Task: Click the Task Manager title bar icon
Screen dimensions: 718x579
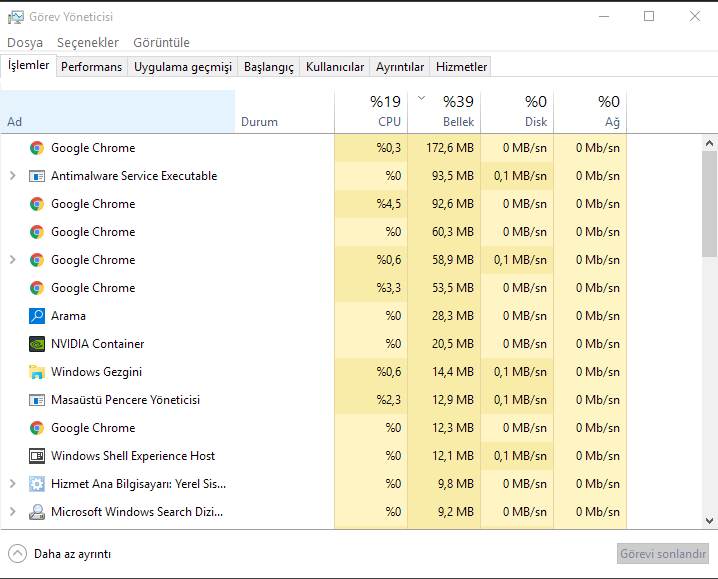Action: (16, 17)
